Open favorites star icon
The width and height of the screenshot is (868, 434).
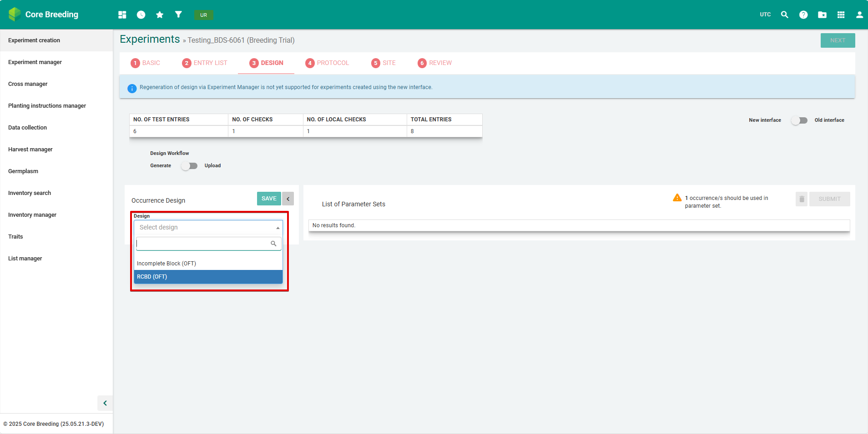[x=160, y=15]
